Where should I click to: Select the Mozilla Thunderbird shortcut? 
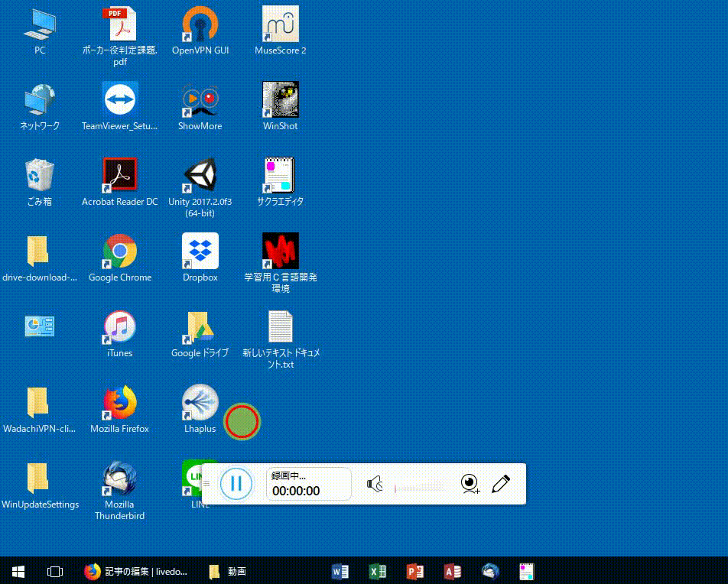(120, 491)
